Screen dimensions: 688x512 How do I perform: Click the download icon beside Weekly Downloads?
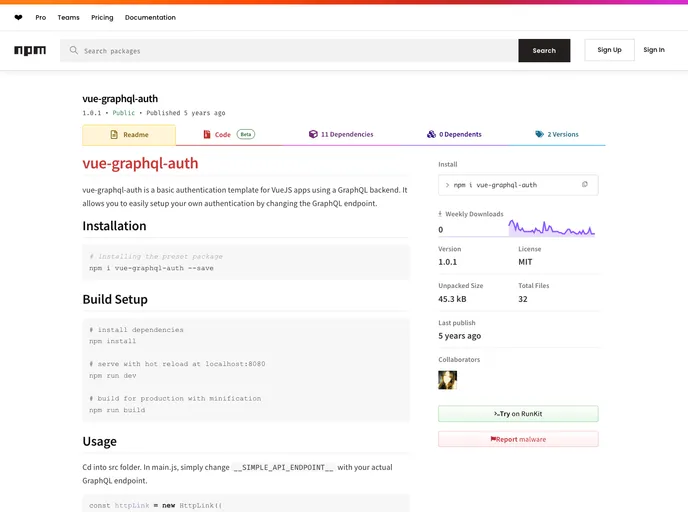click(440, 214)
